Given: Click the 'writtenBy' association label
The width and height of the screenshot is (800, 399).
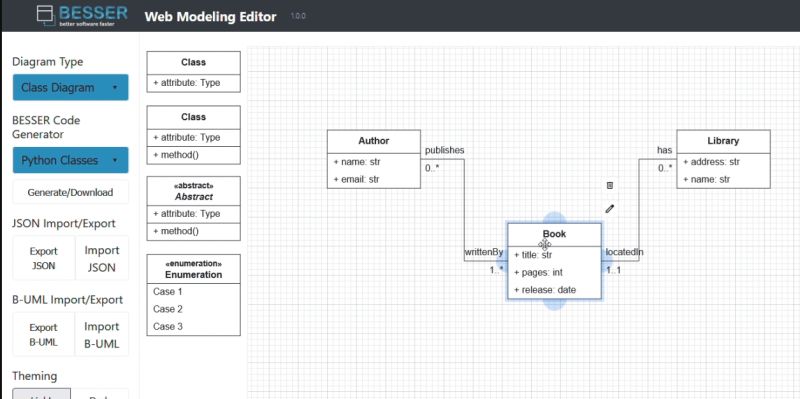Looking at the screenshot, I should (484, 252).
